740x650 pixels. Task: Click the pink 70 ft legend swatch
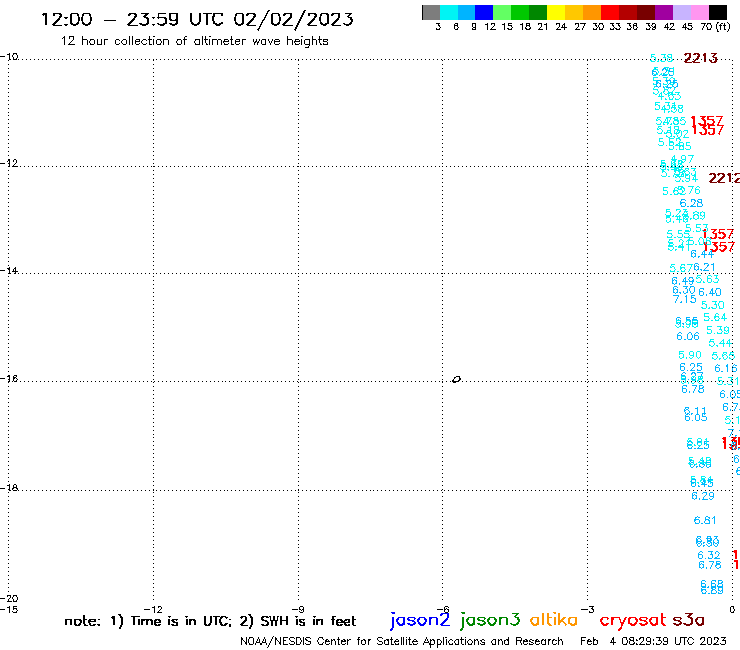[699, 13]
